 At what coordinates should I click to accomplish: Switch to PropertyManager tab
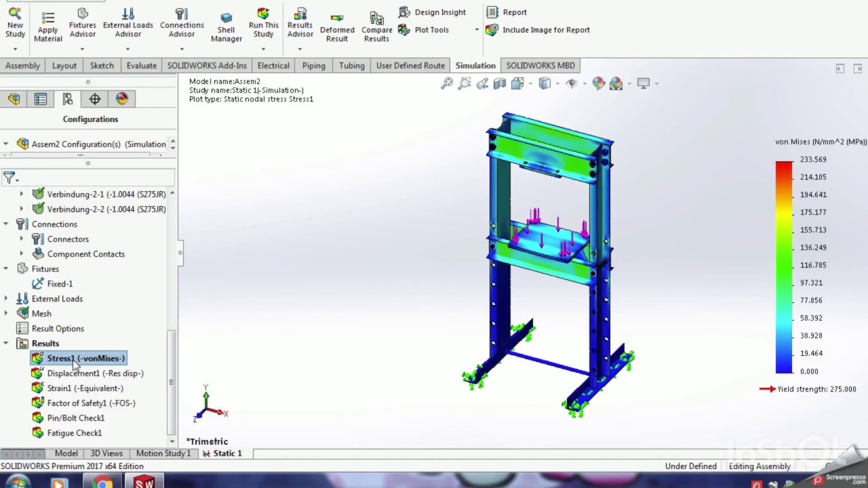(x=41, y=99)
